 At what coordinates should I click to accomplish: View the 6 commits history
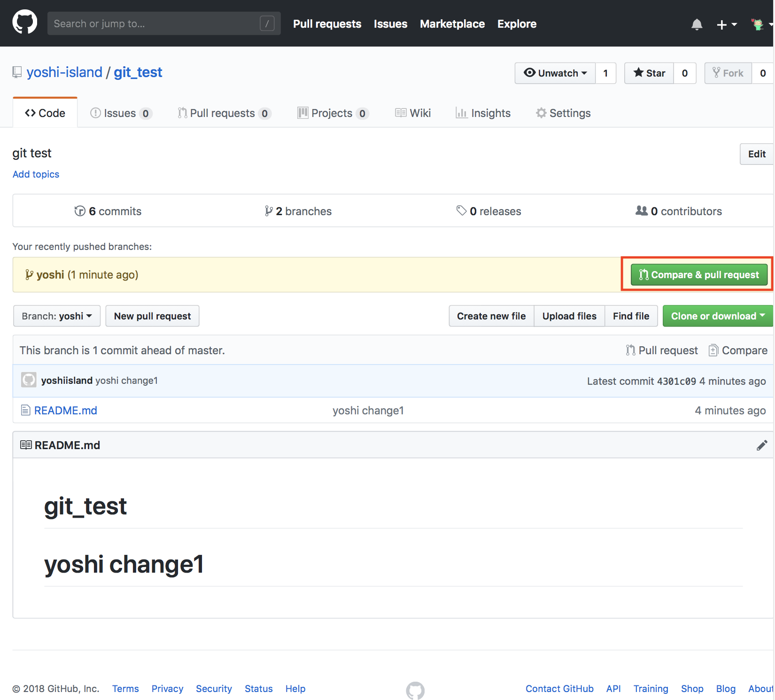click(x=108, y=211)
